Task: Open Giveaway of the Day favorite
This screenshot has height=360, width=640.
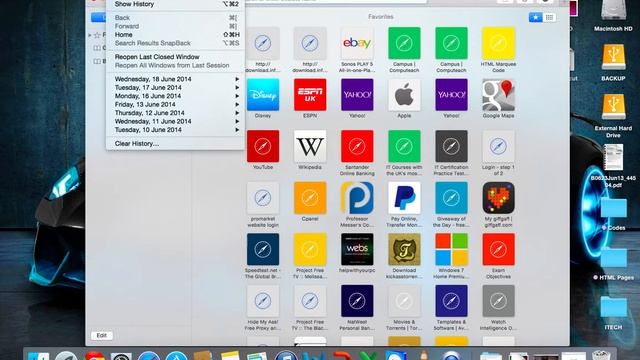Action: click(451, 198)
